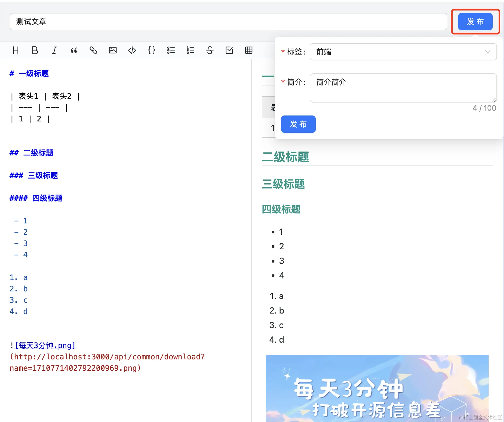Insert an image with the picture icon
The image size is (504, 422).
113,50
